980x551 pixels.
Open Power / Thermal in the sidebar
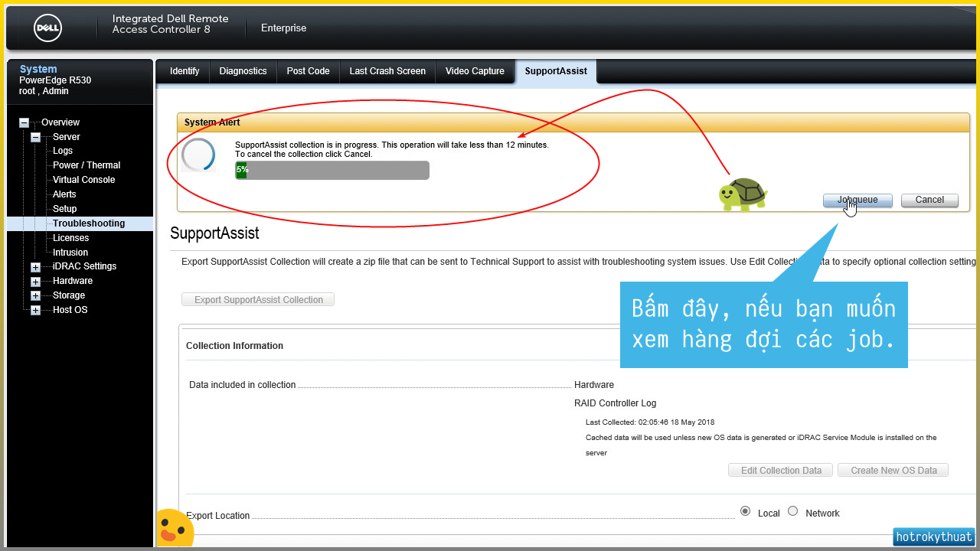(x=87, y=165)
